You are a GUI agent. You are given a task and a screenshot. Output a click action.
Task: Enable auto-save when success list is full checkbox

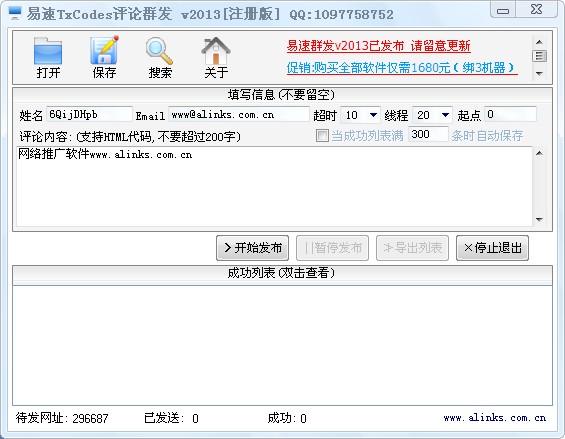point(322,136)
